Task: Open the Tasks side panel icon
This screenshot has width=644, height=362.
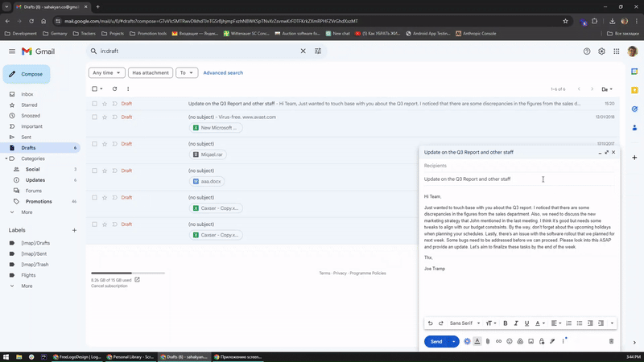Action: tap(634, 109)
